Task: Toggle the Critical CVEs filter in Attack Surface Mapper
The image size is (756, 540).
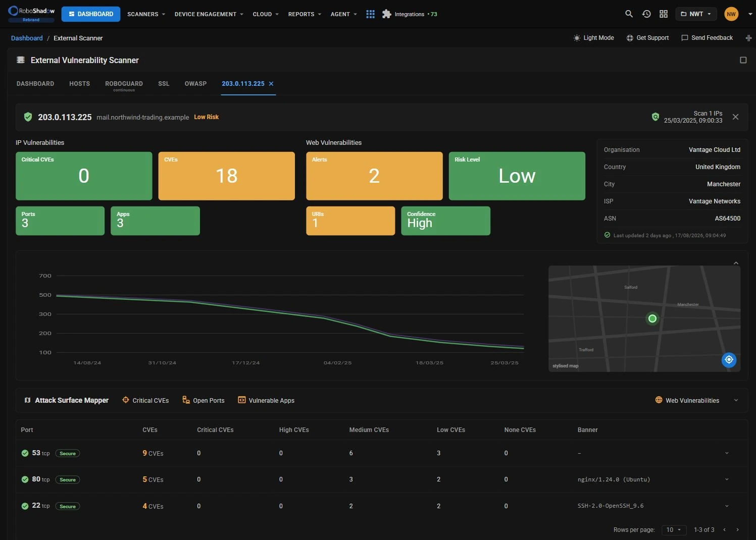Action: [x=145, y=400]
